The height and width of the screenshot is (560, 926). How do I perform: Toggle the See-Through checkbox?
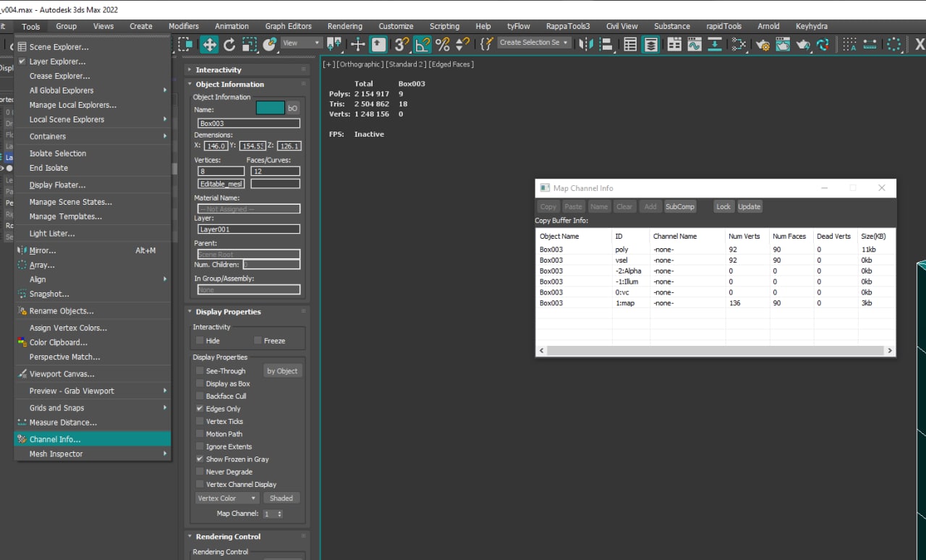[x=200, y=371]
